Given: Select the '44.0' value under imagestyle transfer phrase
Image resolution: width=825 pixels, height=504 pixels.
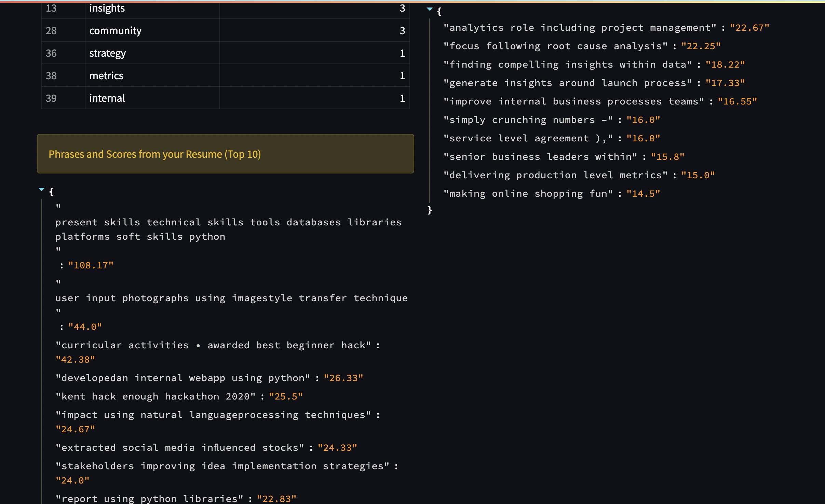Looking at the screenshot, I should click(84, 326).
